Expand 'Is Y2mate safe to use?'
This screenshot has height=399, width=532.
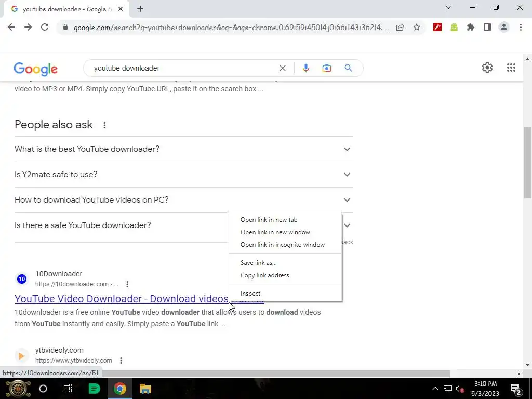(x=183, y=175)
